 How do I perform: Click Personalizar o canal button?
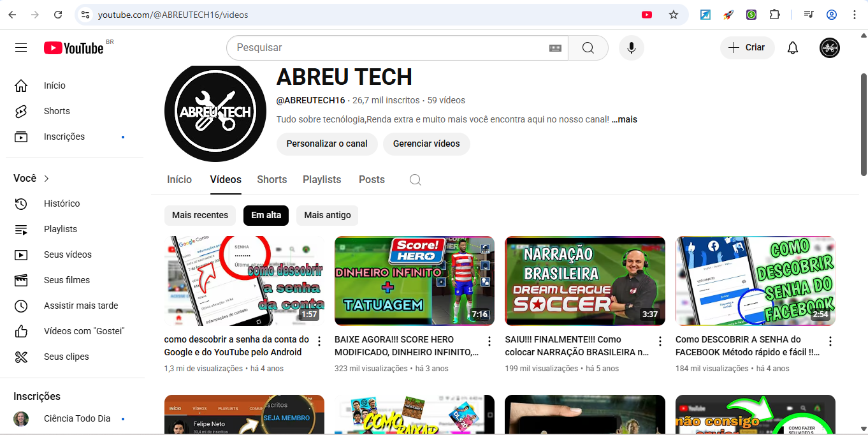point(327,144)
